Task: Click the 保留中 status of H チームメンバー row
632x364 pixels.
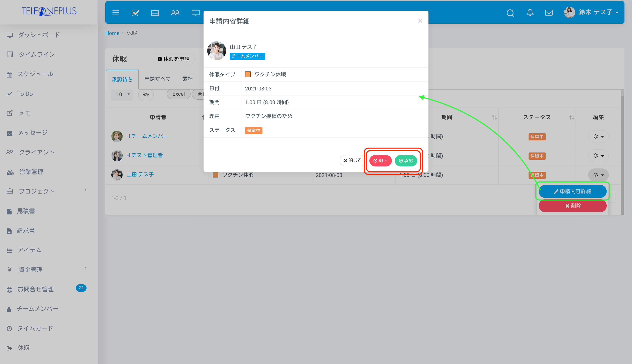Action: click(x=537, y=136)
